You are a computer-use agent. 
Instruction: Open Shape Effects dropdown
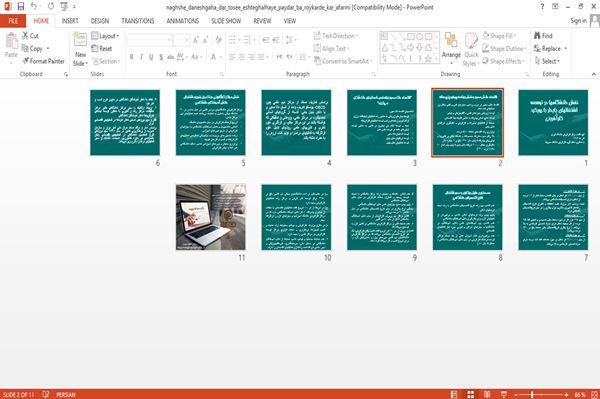click(504, 61)
